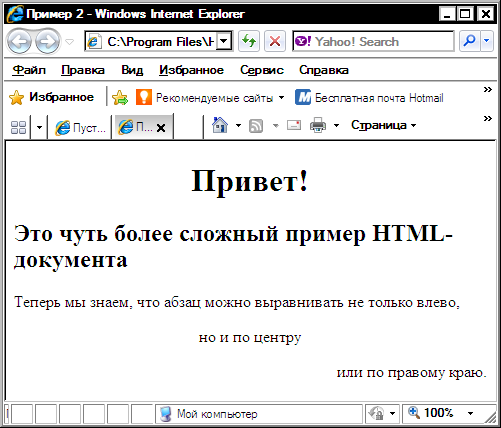
Task: Switch to the Пуст... tab
Action: click(80, 127)
